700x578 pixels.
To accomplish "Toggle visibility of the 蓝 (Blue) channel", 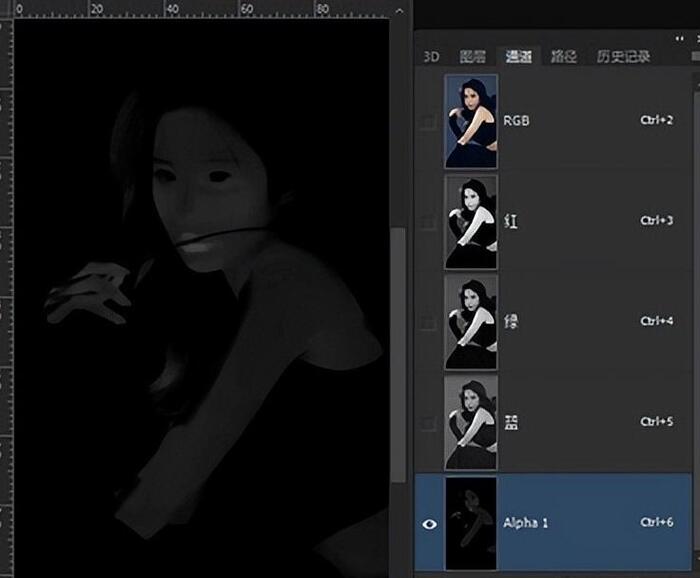I will pos(429,422).
